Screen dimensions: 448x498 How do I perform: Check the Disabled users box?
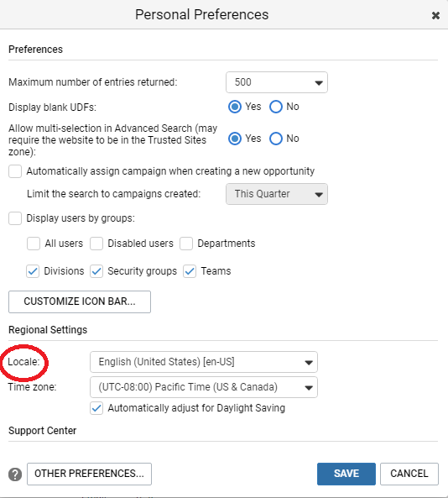point(96,244)
